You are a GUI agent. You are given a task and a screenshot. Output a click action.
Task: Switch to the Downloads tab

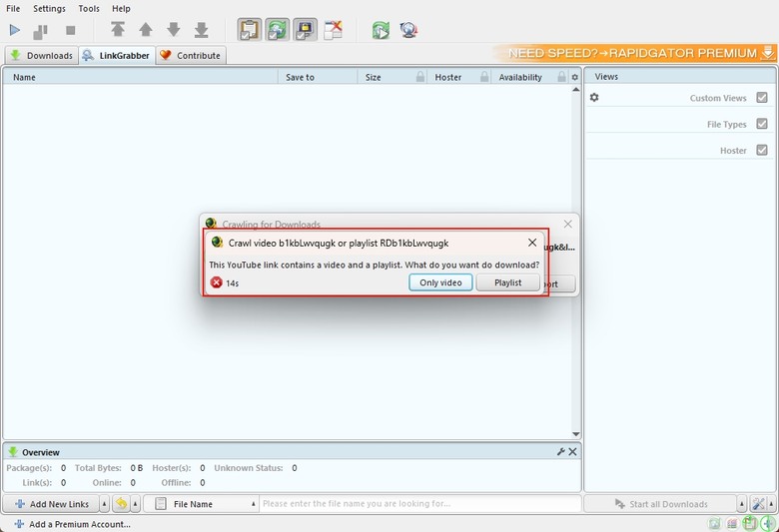42,56
